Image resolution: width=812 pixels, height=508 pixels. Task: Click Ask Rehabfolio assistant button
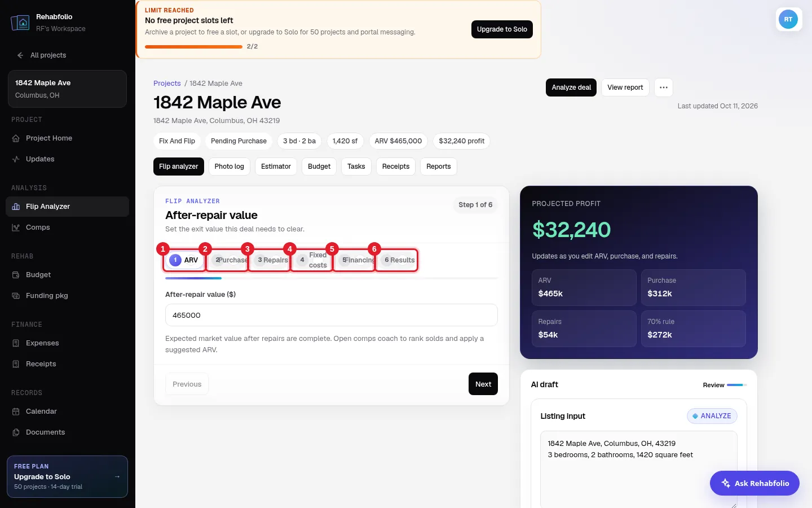click(754, 483)
